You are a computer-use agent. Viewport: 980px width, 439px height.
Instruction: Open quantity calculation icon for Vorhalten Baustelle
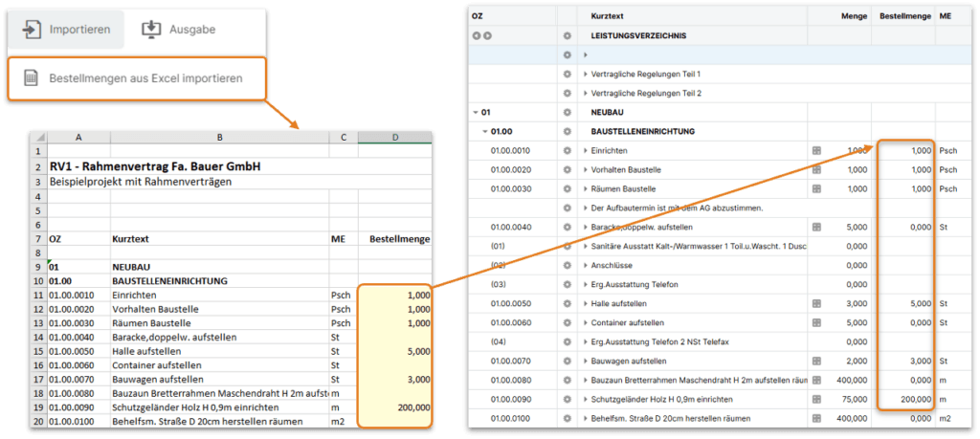click(x=816, y=169)
